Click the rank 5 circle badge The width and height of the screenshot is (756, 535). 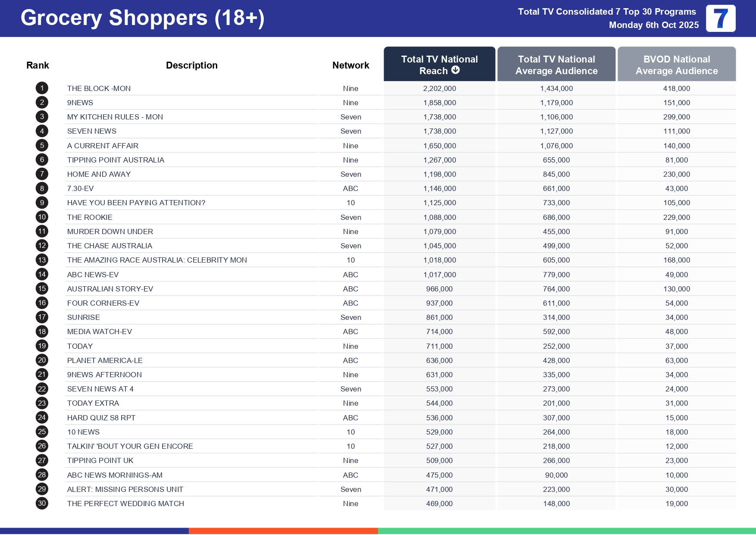42,146
